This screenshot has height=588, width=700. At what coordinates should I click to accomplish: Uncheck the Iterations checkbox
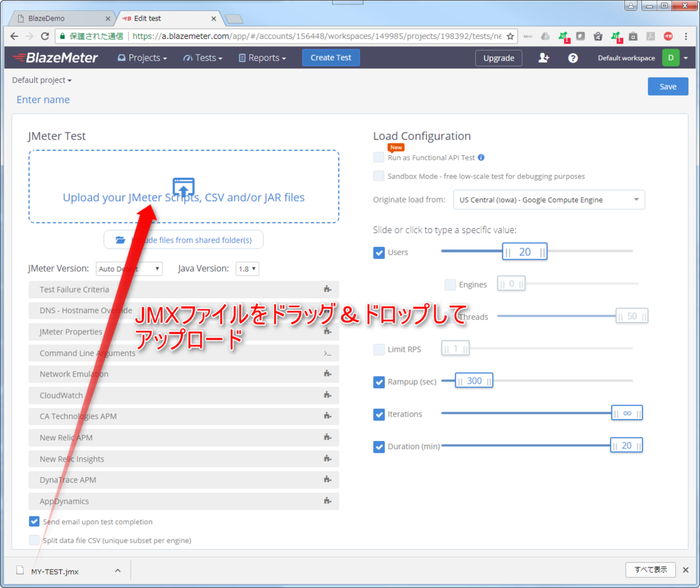click(x=379, y=414)
